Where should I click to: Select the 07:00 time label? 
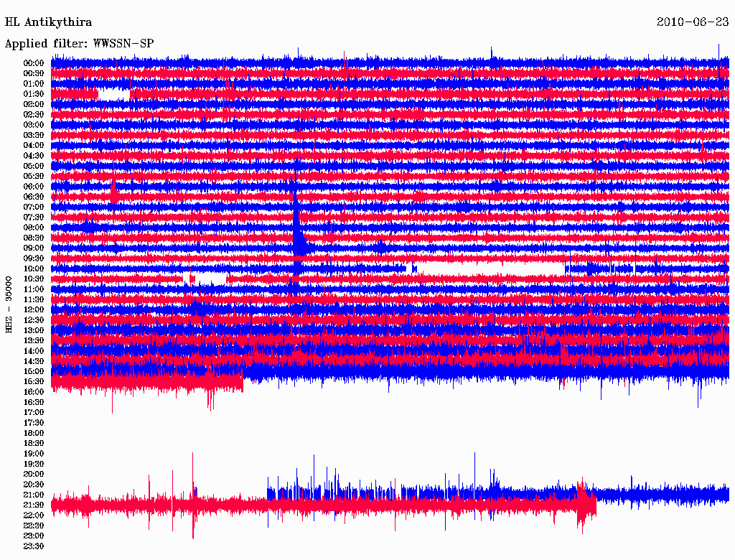[34, 207]
